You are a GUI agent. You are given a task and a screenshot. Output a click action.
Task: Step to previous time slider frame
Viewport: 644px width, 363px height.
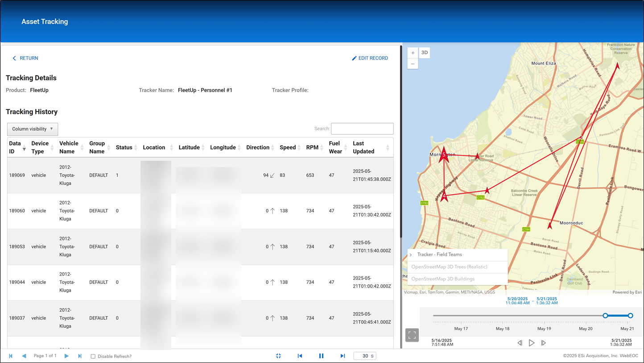(520, 343)
